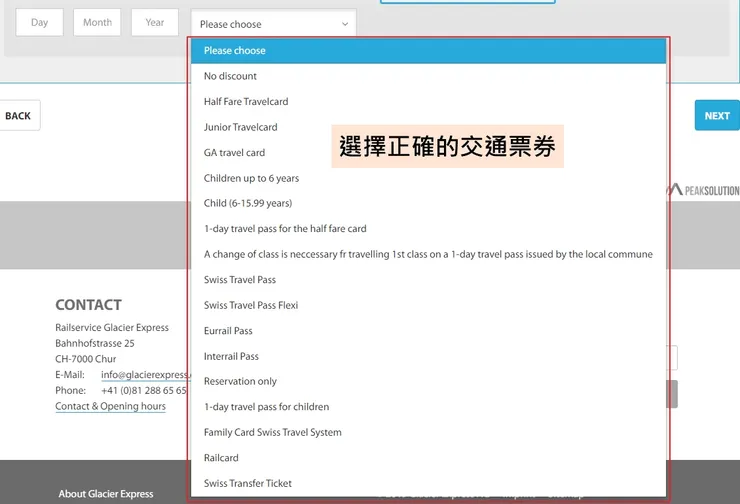Viewport: 740px width, 504px height.
Task: Pick Eurrail Pass from the list
Action: [x=429, y=331]
